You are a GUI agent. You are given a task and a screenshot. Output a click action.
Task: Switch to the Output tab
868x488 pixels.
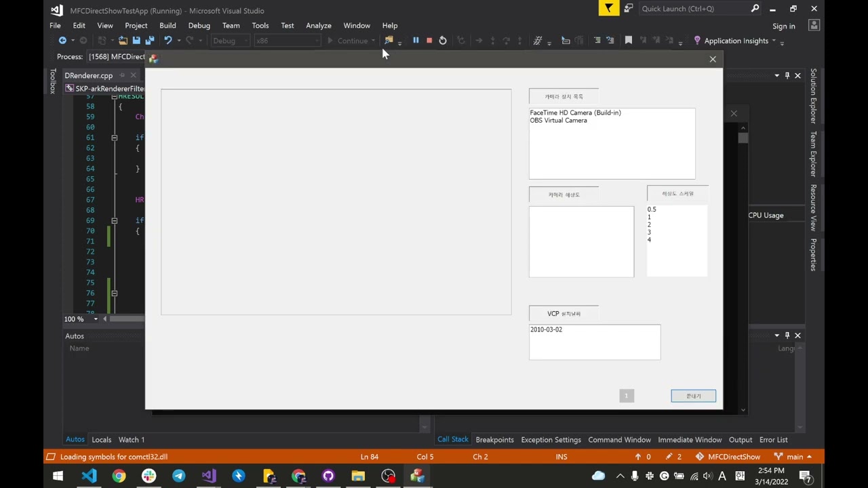coord(741,440)
